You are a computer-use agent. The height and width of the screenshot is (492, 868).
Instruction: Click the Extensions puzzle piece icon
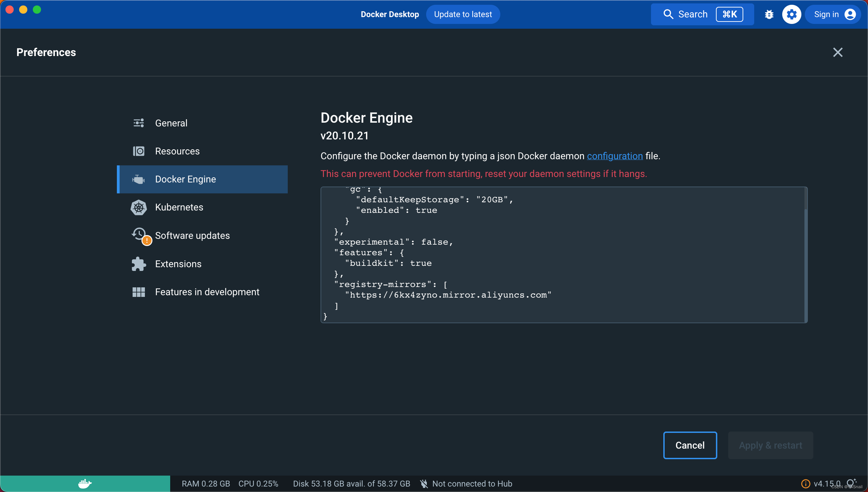pos(138,264)
